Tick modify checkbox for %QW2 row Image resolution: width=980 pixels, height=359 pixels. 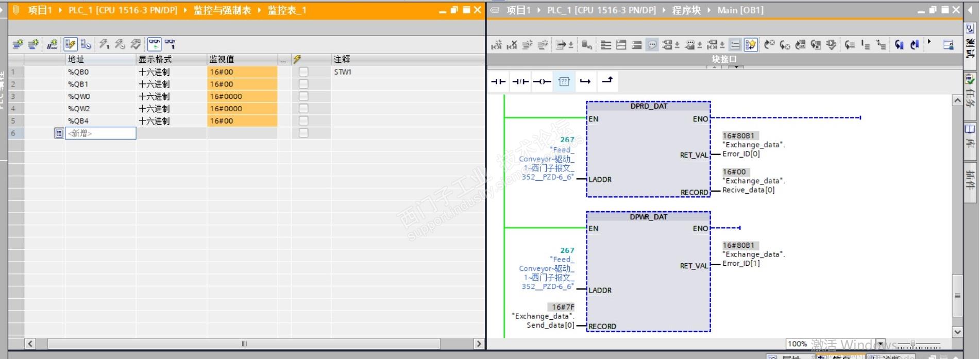click(x=303, y=109)
